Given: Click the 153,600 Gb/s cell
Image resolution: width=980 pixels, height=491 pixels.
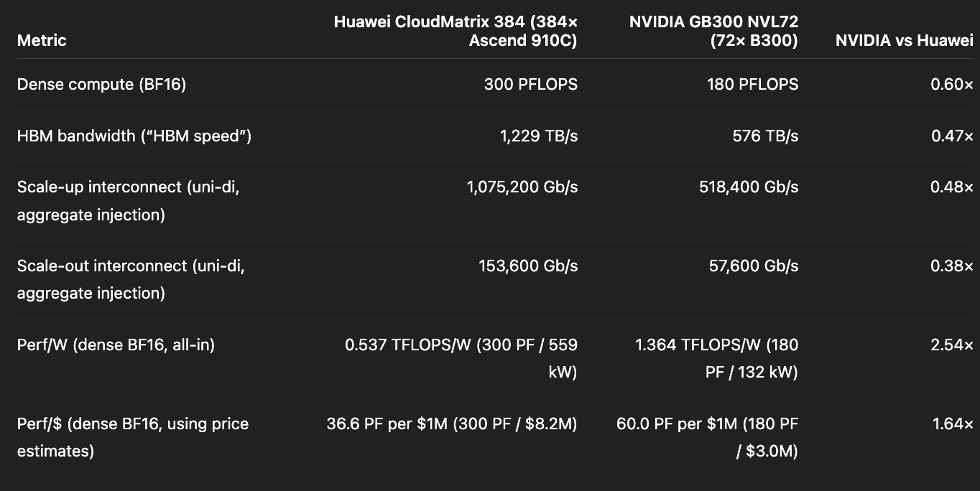Looking at the screenshot, I should [528, 266].
